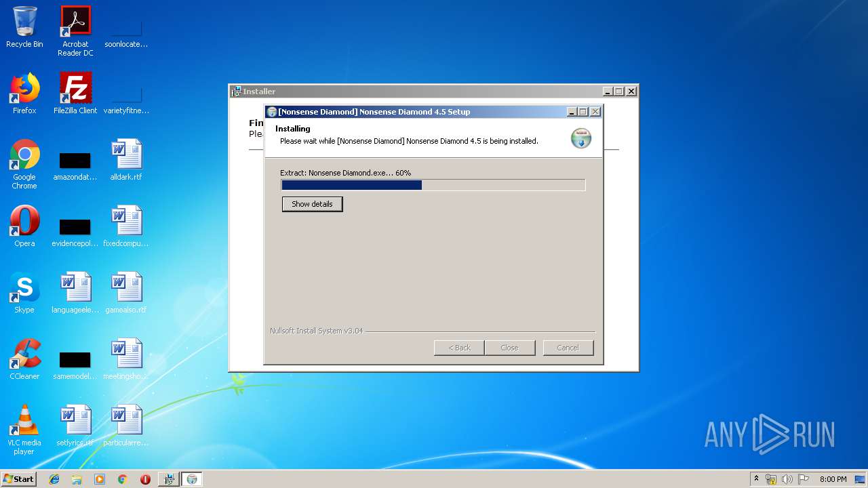868x488 pixels.
Task: Select the particularre... document icon
Action: [x=126, y=426]
